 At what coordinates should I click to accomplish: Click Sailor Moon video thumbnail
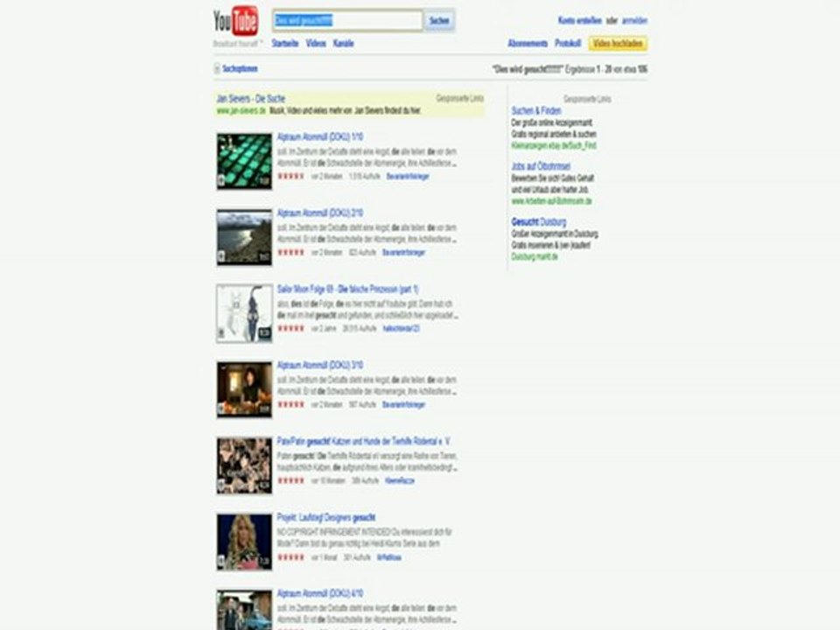[x=244, y=313]
